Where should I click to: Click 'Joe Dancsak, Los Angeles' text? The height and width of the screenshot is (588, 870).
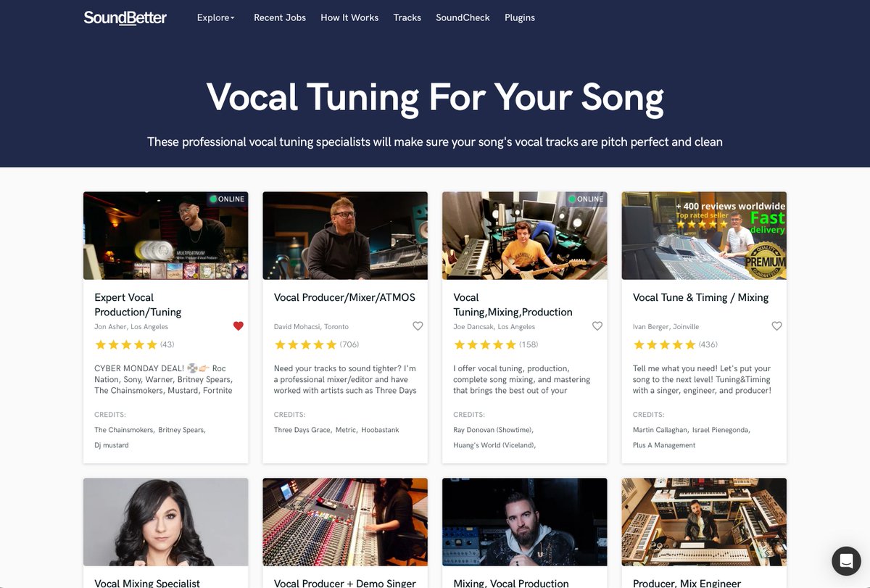pos(494,327)
